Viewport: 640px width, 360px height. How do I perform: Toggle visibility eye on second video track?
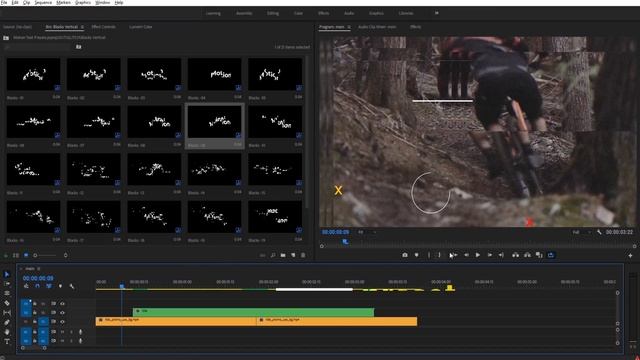(x=62, y=313)
